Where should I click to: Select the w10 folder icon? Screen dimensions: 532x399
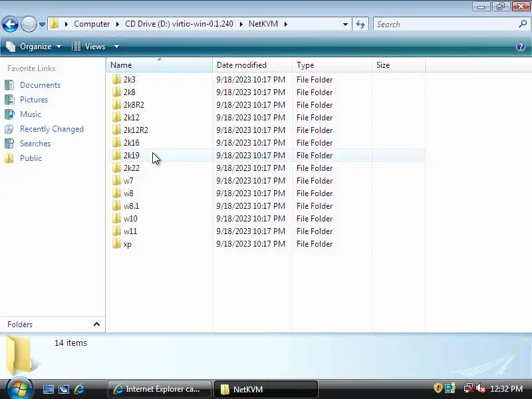pos(116,219)
